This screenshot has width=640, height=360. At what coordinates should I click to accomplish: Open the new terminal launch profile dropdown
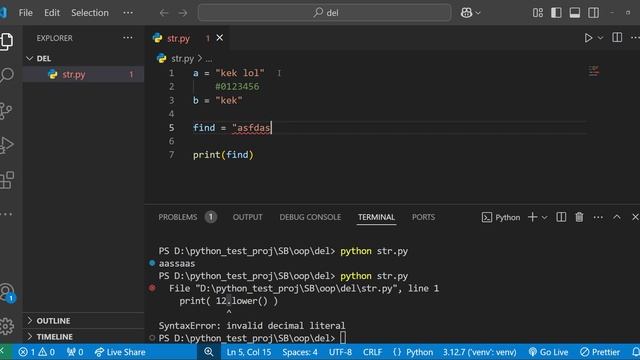[x=544, y=218]
